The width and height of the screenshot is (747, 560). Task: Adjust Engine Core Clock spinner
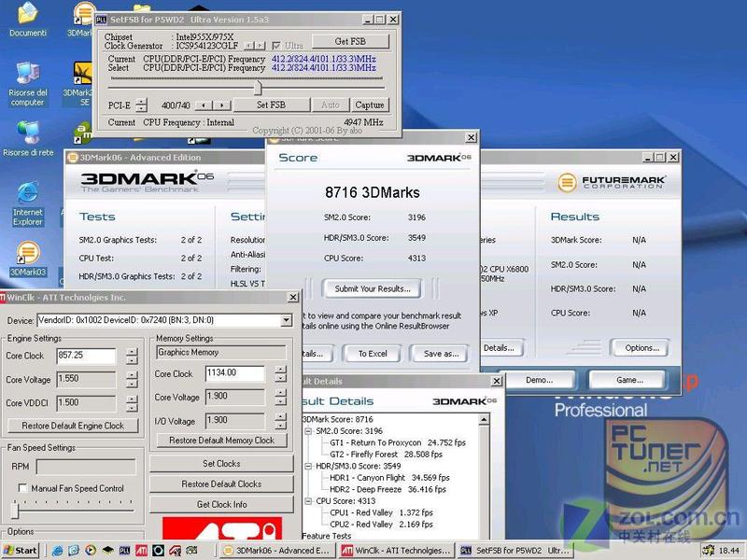(132, 356)
